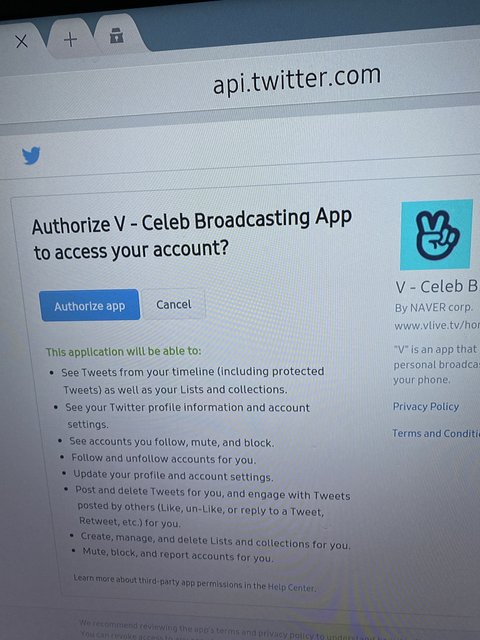Click 'This application will be able to' text

(x=123, y=351)
